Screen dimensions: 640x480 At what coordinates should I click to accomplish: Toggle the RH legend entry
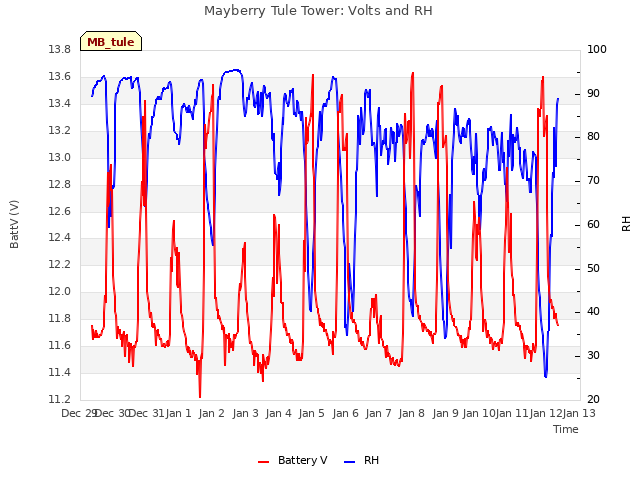pos(362,460)
